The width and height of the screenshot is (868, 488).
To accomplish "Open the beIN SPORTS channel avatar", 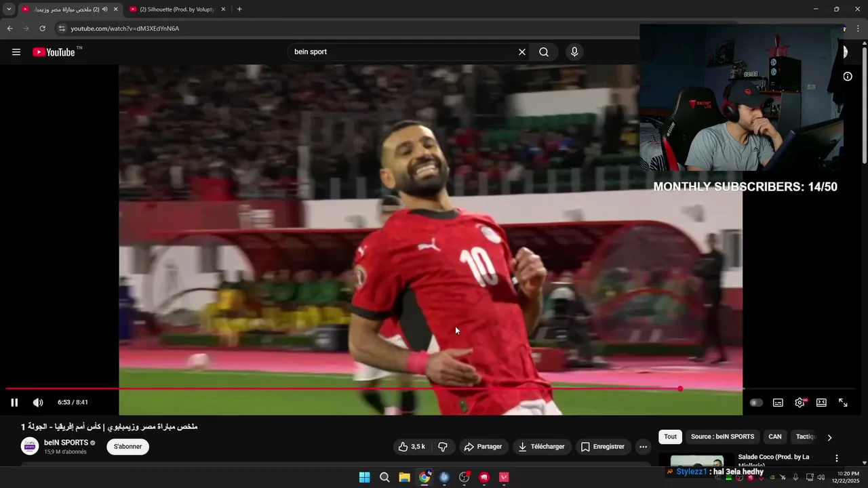I will click(x=29, y=446).
